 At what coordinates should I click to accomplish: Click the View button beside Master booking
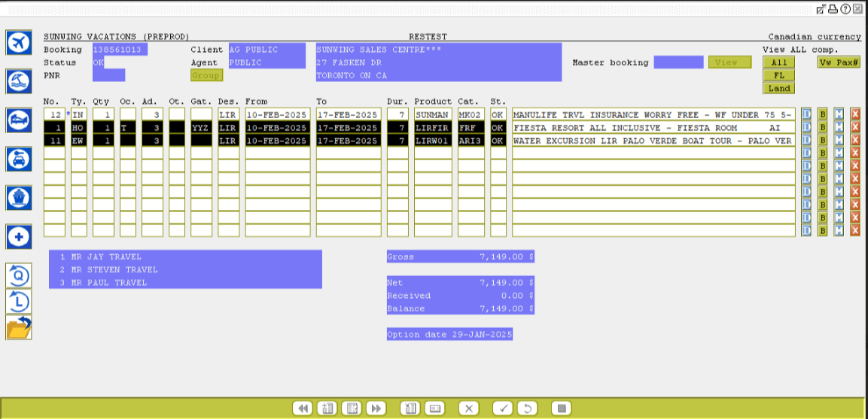729,62
